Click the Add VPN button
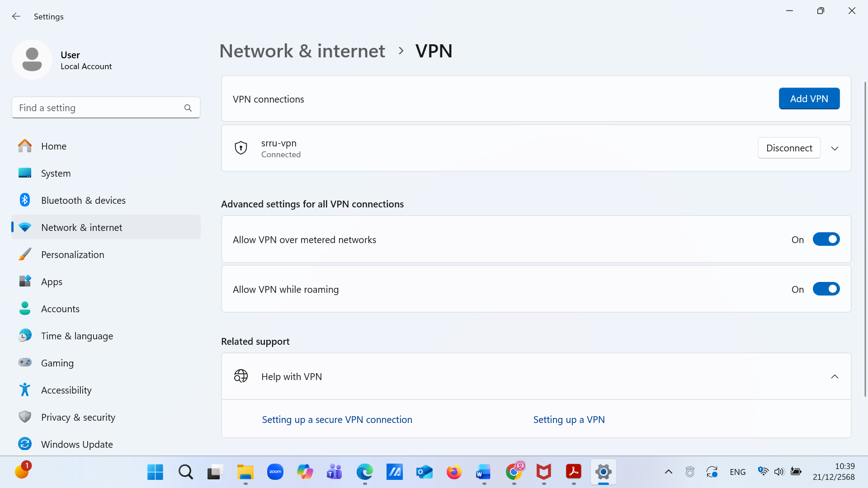 tap(809, 99)
